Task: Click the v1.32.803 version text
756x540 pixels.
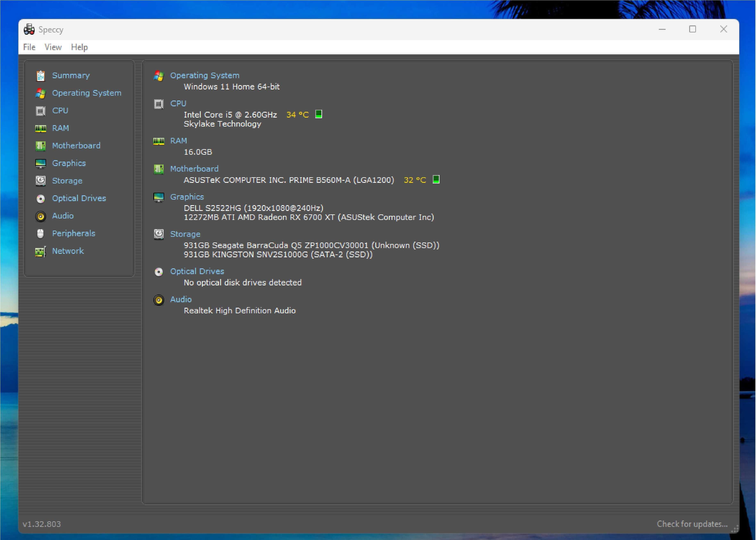Action: click(x=42, y=524)
